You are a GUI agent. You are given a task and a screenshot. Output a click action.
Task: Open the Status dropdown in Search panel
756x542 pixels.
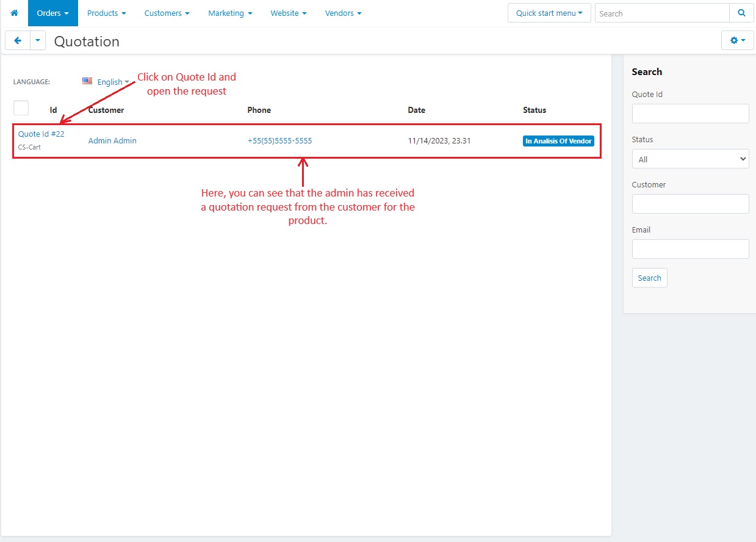(x=690, y=159)
